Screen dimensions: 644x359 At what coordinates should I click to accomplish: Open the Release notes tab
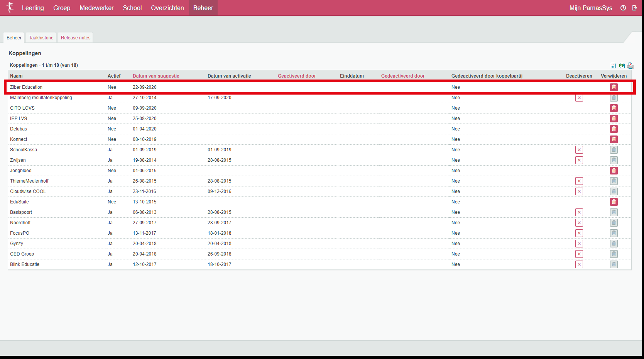[x=76, y=38]
